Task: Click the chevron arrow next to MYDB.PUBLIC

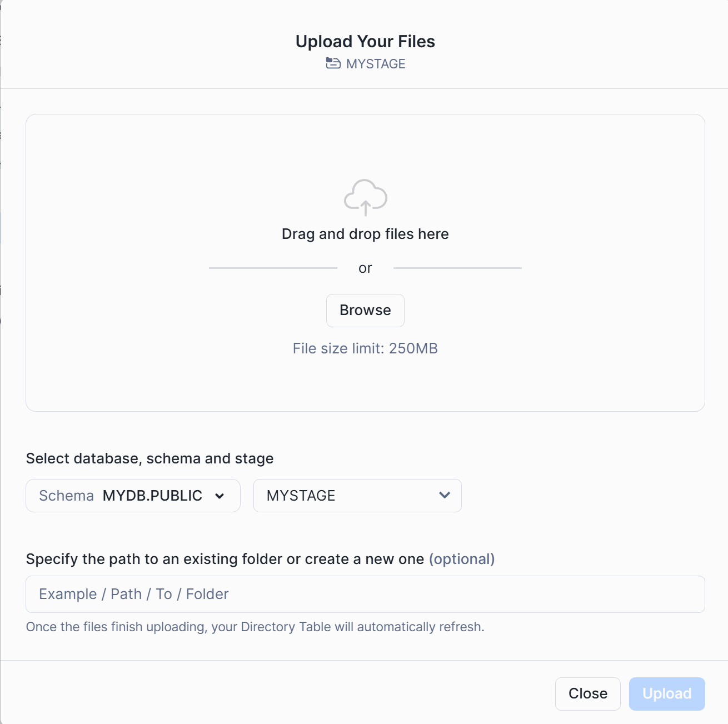Action: 220,496
